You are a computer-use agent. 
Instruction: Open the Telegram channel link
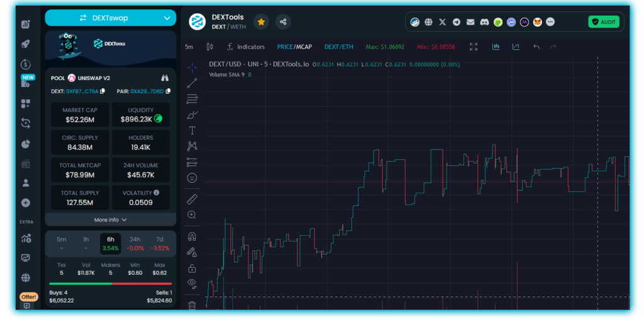point(457,22)
